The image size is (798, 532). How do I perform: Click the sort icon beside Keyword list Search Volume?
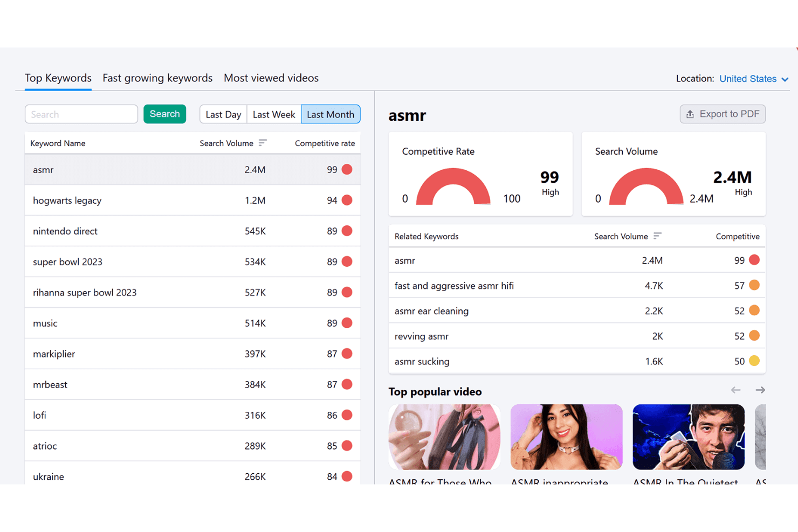pyautogui.click(x=263, y=143)
